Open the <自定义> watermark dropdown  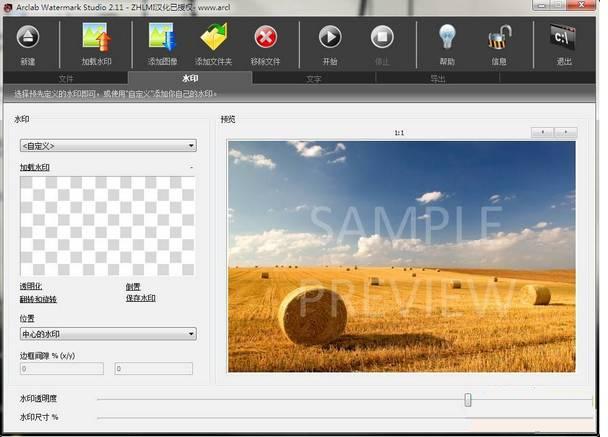[108, 145]
